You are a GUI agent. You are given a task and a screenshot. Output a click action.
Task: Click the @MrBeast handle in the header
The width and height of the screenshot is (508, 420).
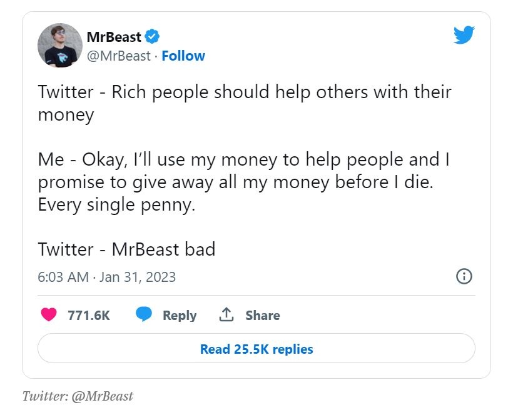[x=118, y=56]
